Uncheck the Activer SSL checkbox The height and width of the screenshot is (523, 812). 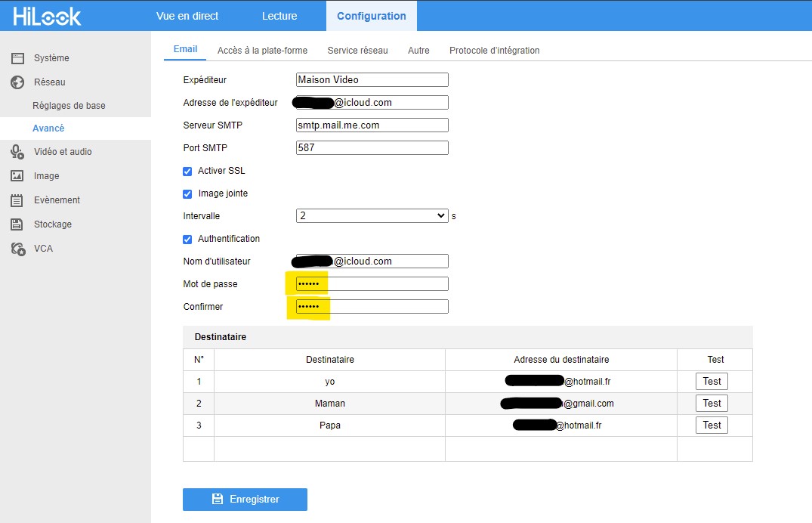click(187, 171)
